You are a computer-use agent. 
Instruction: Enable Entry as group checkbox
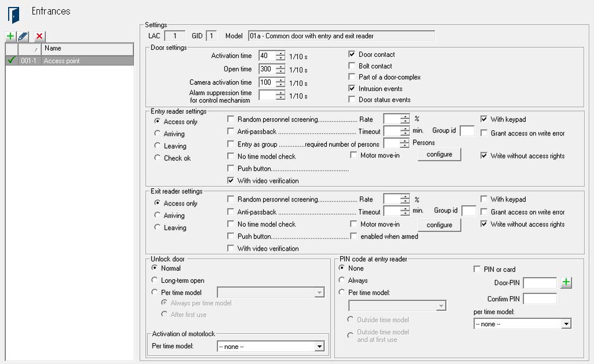(x=231, y=143)
